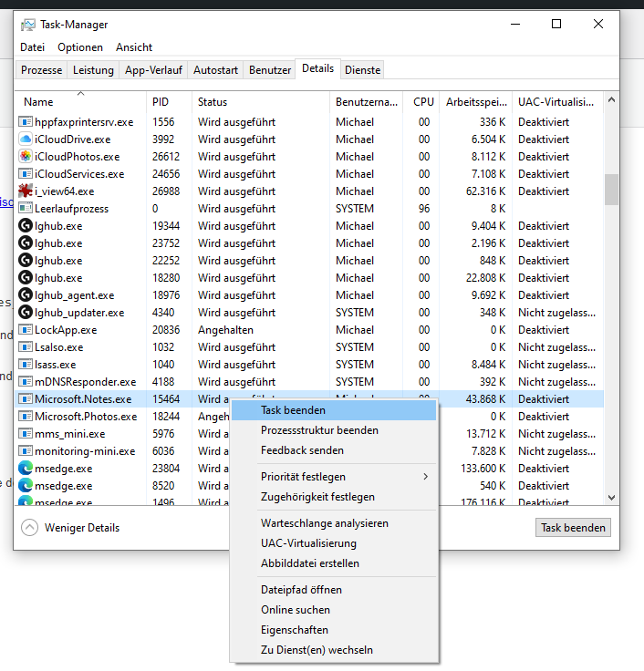
Task: Click msedge.exe icon with PID 23804
Action: tap(26, 469)
